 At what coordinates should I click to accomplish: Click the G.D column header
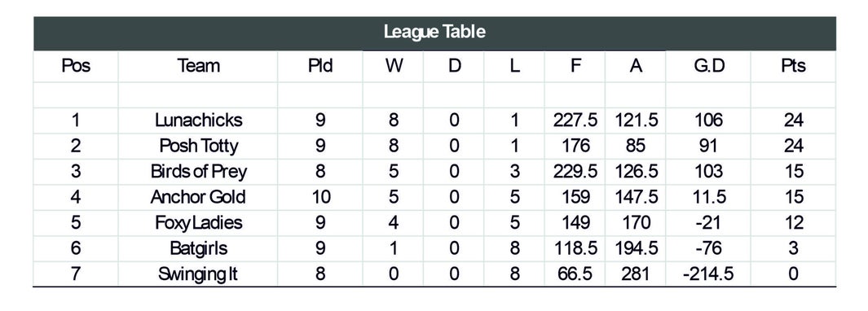point(708,67)
